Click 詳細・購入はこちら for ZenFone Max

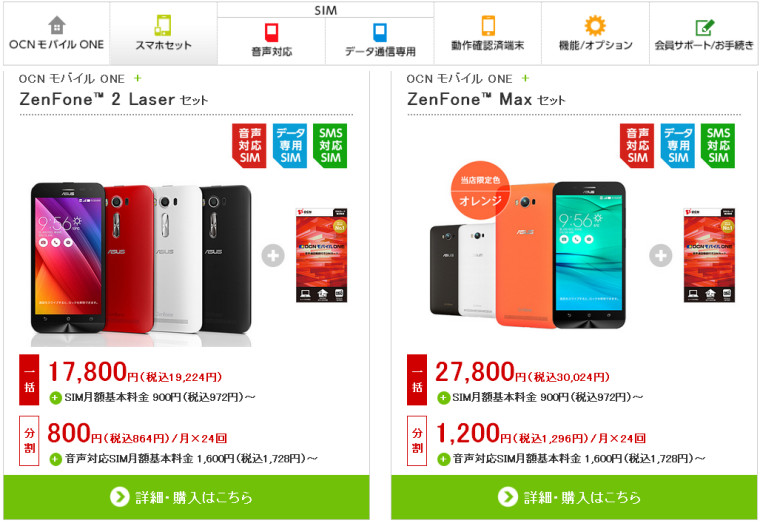pos(574,497)
